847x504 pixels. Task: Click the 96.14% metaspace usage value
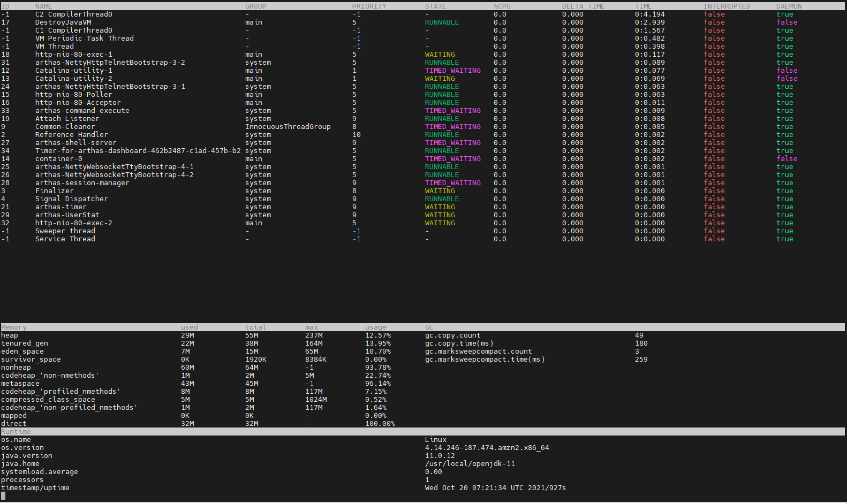[x=378, y=384]
